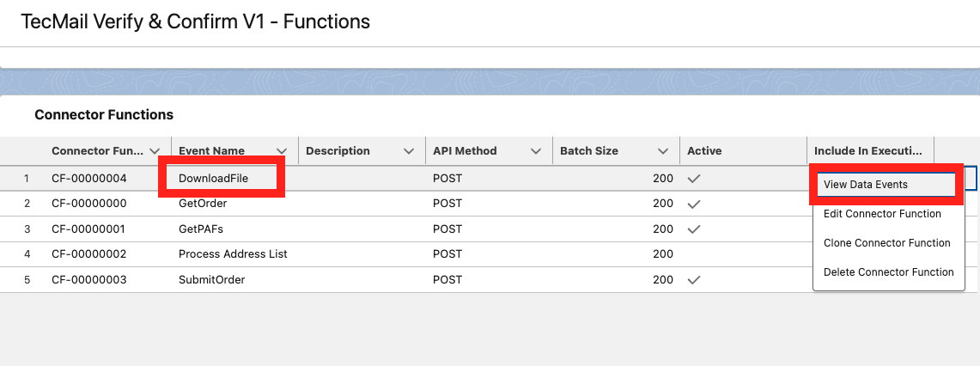Click batch size 200 in SubmitOrder row

pos(663,280)
